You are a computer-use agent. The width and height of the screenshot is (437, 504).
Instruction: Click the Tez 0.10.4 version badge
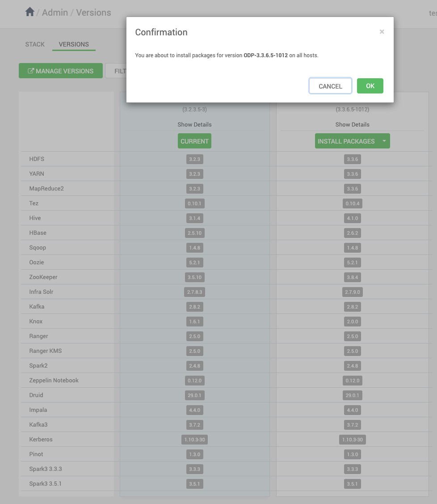352,203
